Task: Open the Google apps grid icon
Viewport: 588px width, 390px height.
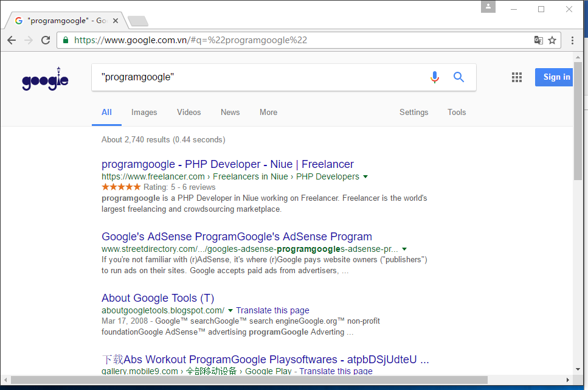Action: [517, 77]
